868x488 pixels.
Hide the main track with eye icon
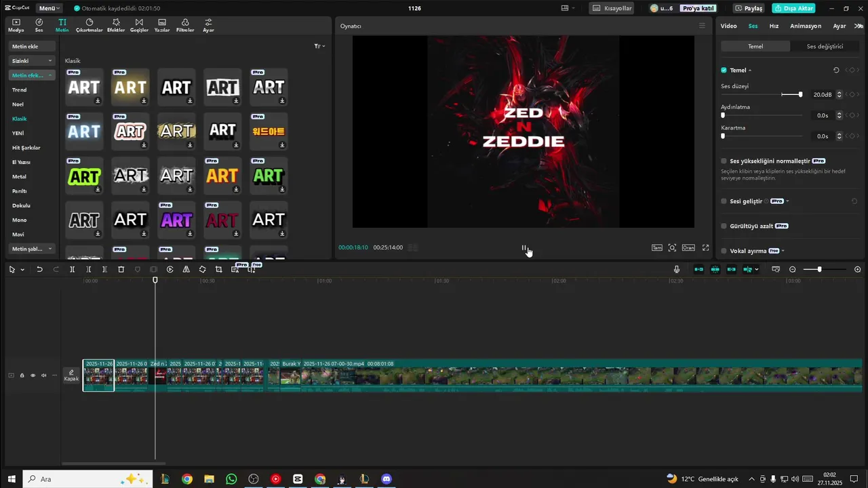(x=33, y=375)
